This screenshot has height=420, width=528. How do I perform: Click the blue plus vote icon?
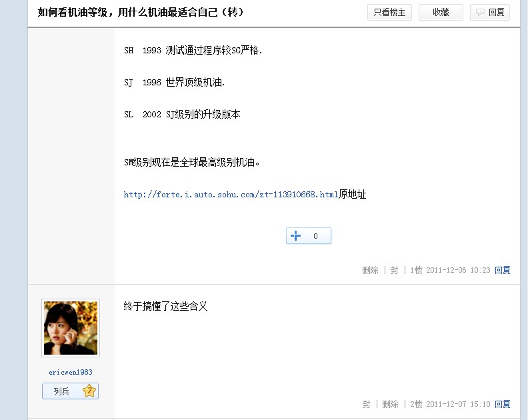[x=295, y=236]
